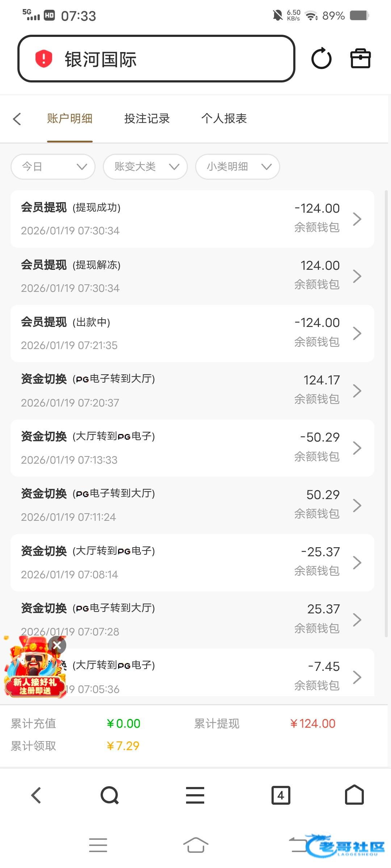Tap the reload page icon
The width and height of the screenshot is (391, 868).
click(321, 59)
